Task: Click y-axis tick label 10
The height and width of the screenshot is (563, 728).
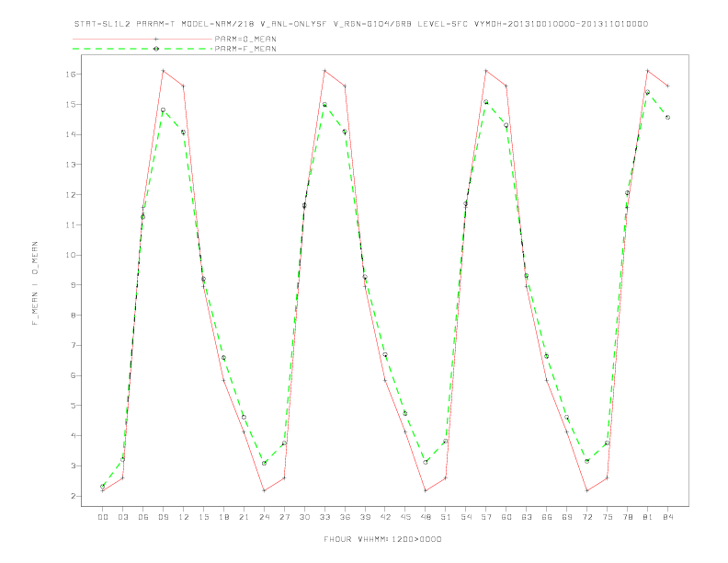Action: [x=70, y=255]
